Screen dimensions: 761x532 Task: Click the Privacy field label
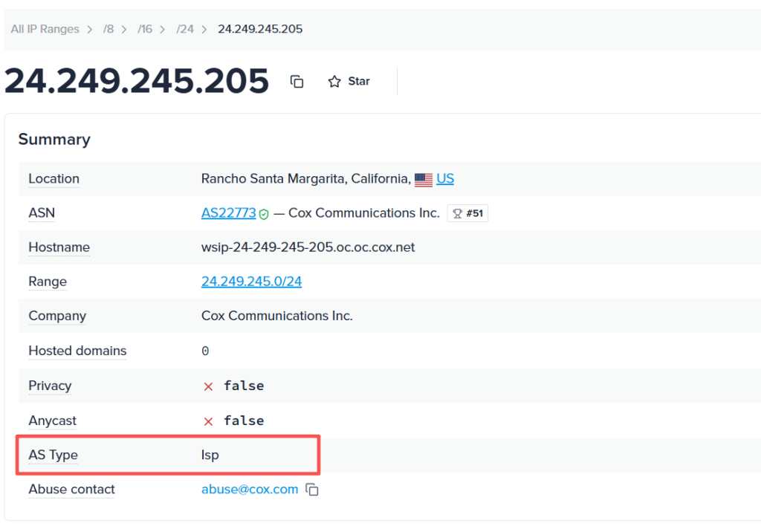tap(50, 386)
